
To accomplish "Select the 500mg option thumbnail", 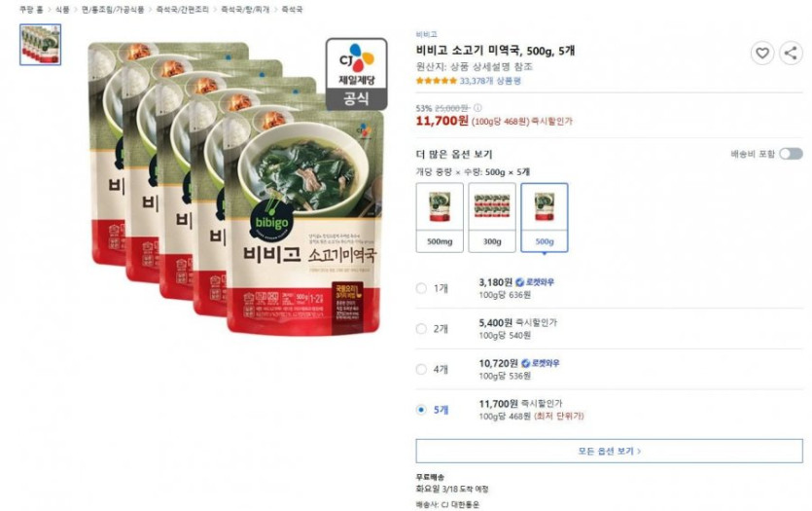I will [440, 217].
